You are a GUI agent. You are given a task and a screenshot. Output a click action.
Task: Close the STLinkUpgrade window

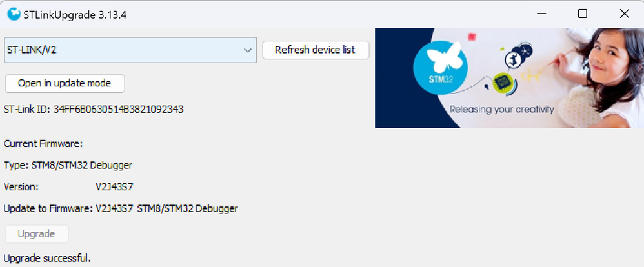pyautogui.click(x=624, y=14)
